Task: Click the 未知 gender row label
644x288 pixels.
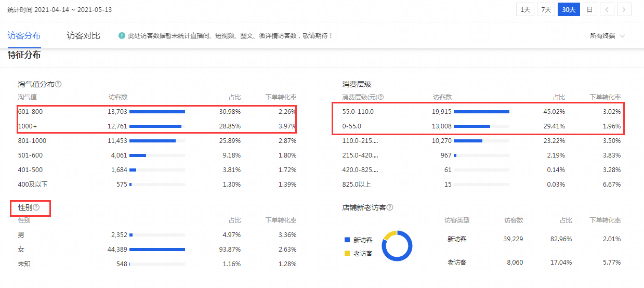Action: (x=24, y=264)
